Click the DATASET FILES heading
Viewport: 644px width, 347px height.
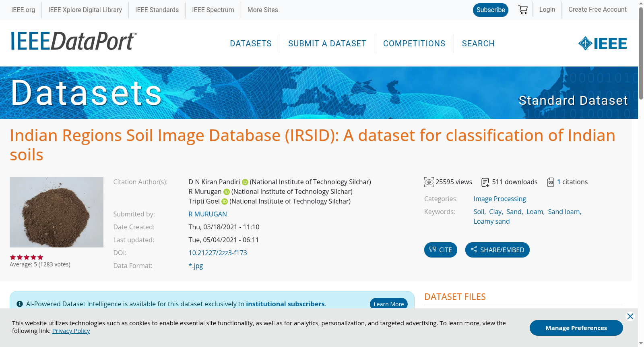click(x=455, y=297)
